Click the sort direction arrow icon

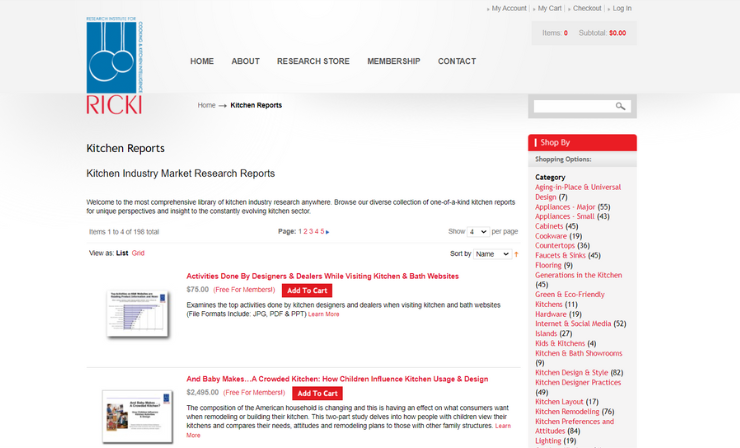(x=516, y=254)
